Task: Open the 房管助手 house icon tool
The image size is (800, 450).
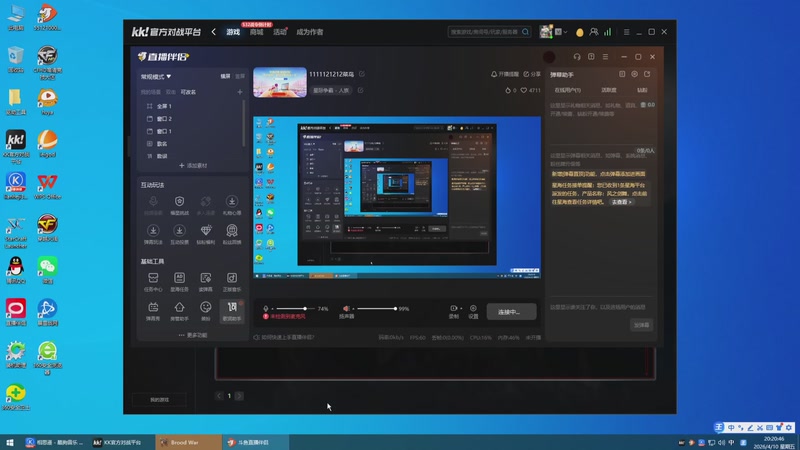Action: (x=179, y=311)
